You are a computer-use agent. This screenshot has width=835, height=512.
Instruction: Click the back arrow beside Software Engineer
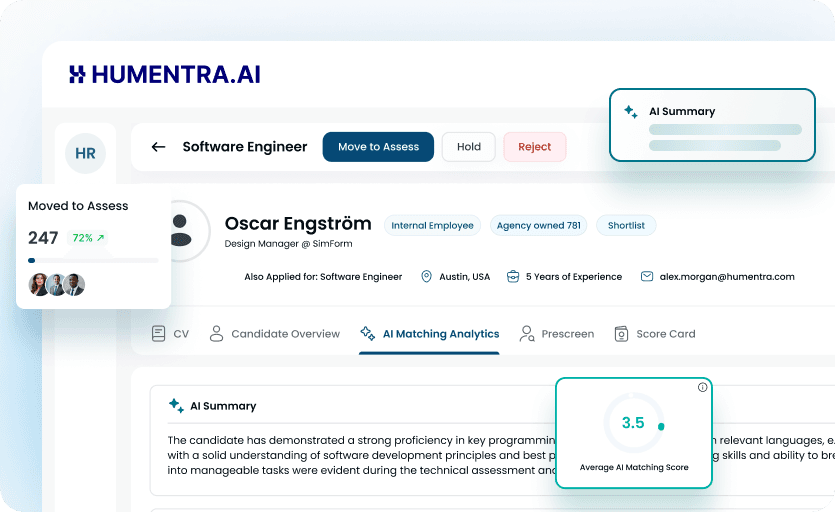(x=158, y=147)
